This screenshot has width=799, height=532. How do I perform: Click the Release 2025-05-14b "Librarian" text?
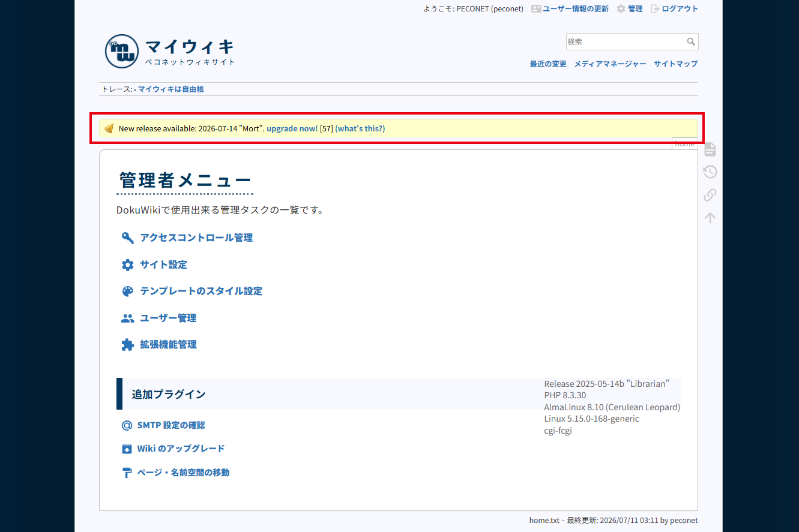click(x=606, y=384)
